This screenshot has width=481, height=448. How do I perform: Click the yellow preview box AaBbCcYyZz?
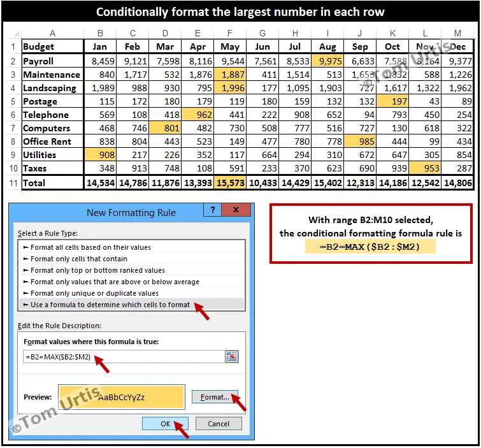click(122, 397)
